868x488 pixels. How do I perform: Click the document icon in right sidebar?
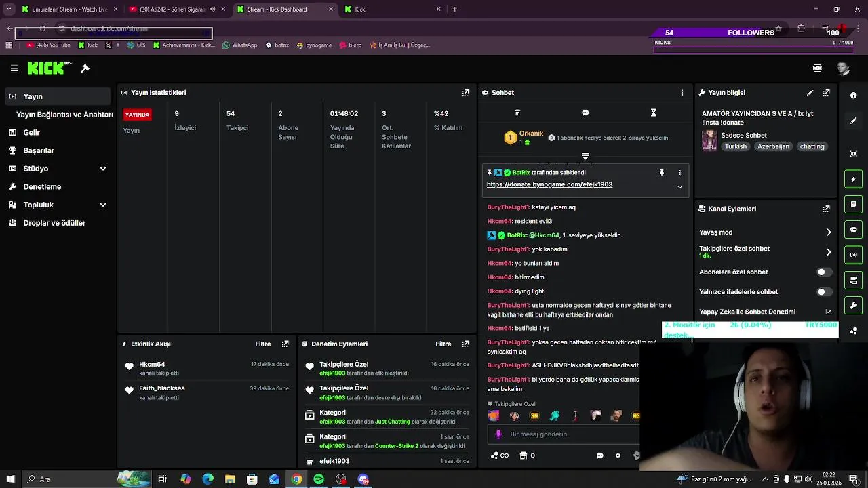tap(854, 204)
